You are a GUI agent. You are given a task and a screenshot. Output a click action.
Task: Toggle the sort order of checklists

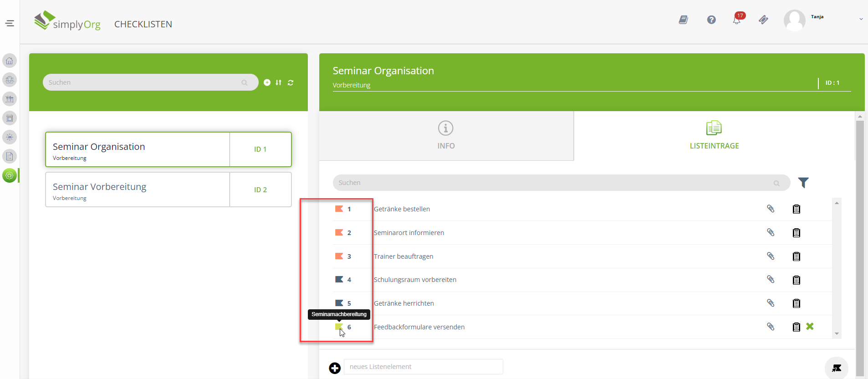tap(279, 82)
